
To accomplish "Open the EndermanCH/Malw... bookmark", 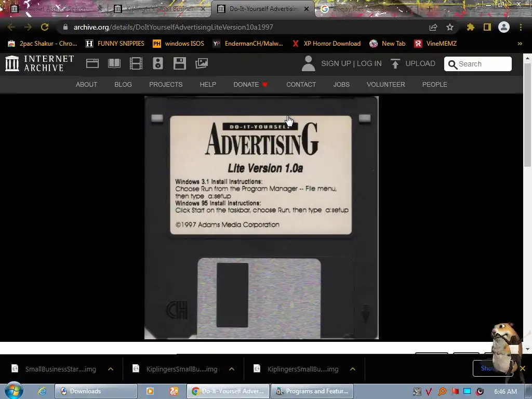I will (248, 44).
